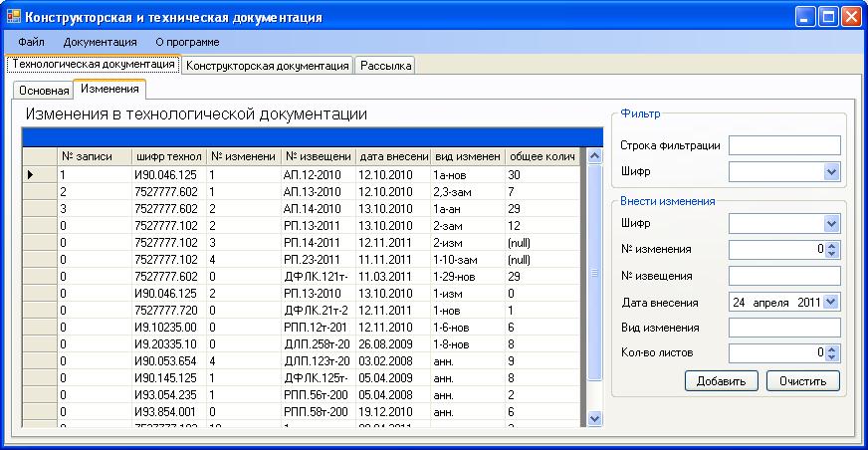
Task: Focus the № извещения input field
Action: (x=784, y=276)
